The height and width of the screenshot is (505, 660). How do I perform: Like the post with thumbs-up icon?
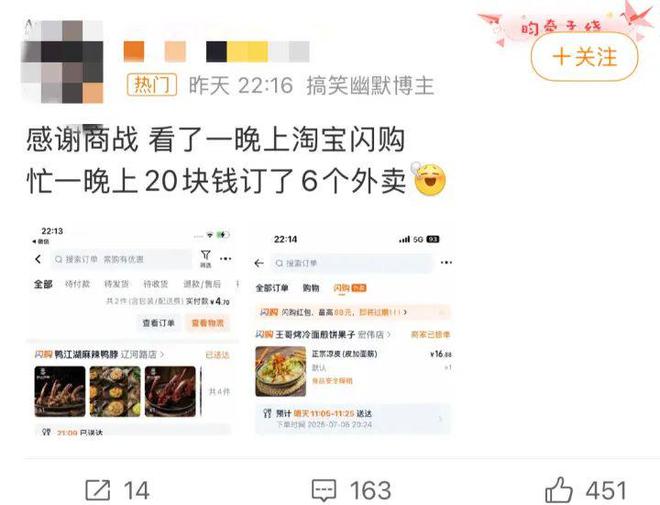[559, 489]
